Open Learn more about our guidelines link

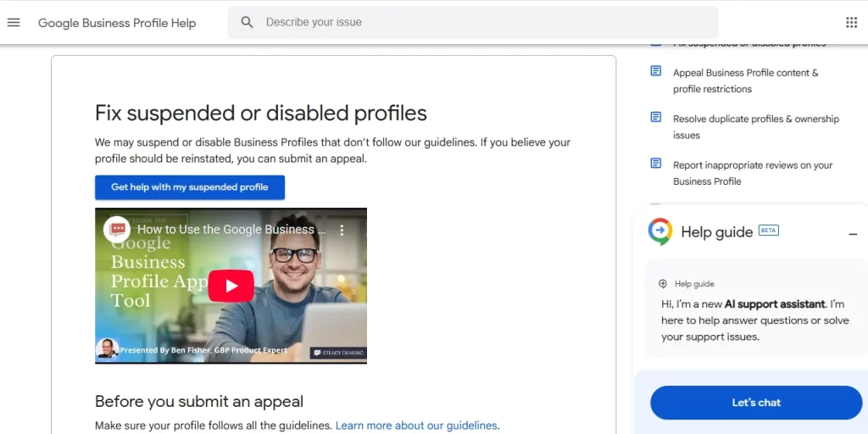416,426
